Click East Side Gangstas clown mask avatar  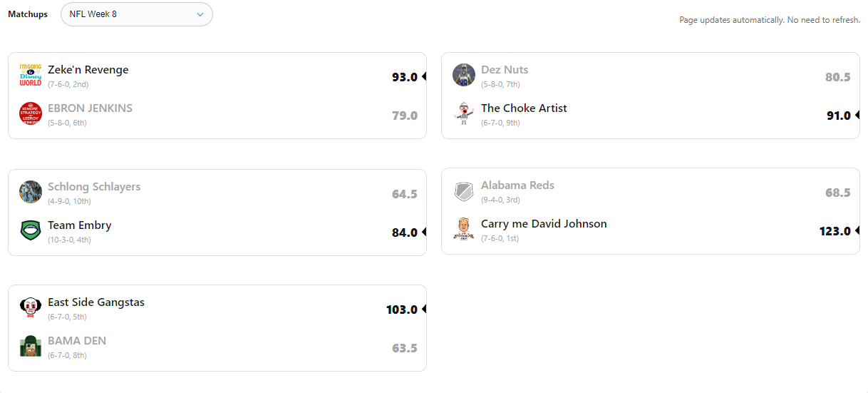pos(31,307)
